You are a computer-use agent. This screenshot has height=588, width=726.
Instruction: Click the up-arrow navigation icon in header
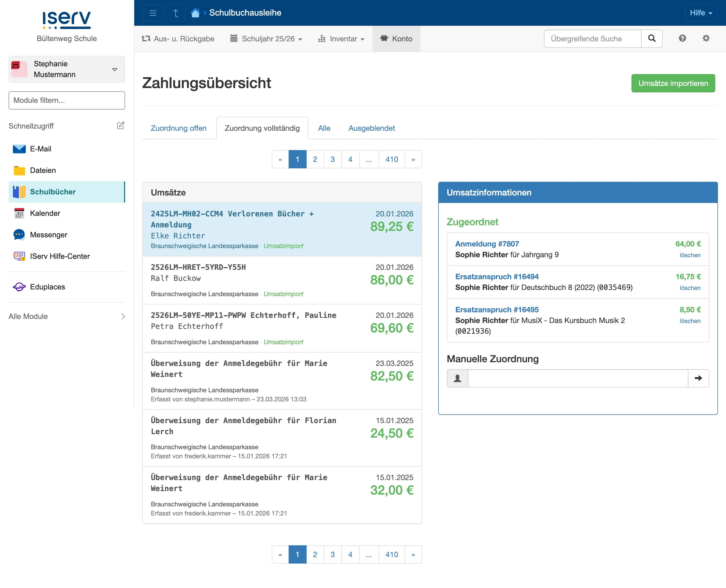click(175, 13)
